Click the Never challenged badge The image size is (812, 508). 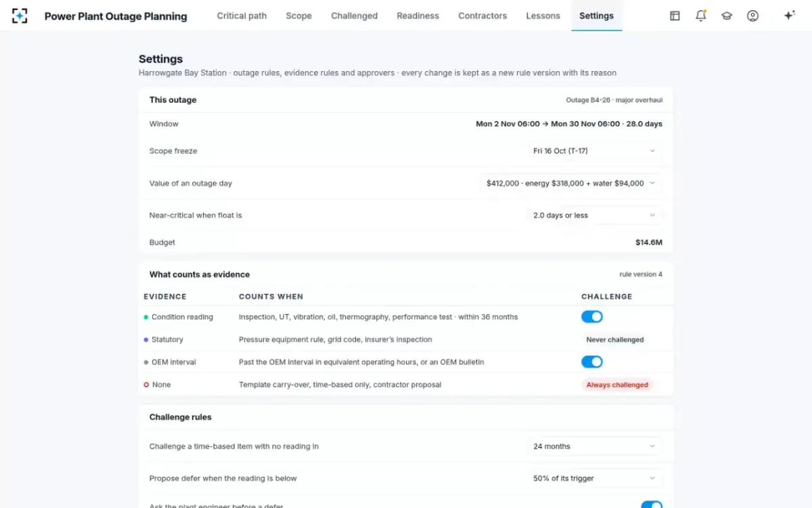[x=615, y=340]
